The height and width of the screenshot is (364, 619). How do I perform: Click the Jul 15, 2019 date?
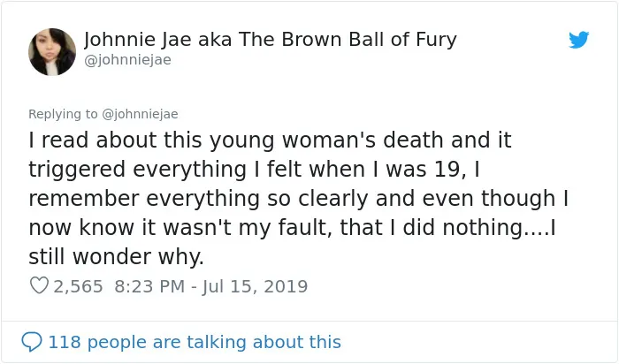click(x=255, y=287)
